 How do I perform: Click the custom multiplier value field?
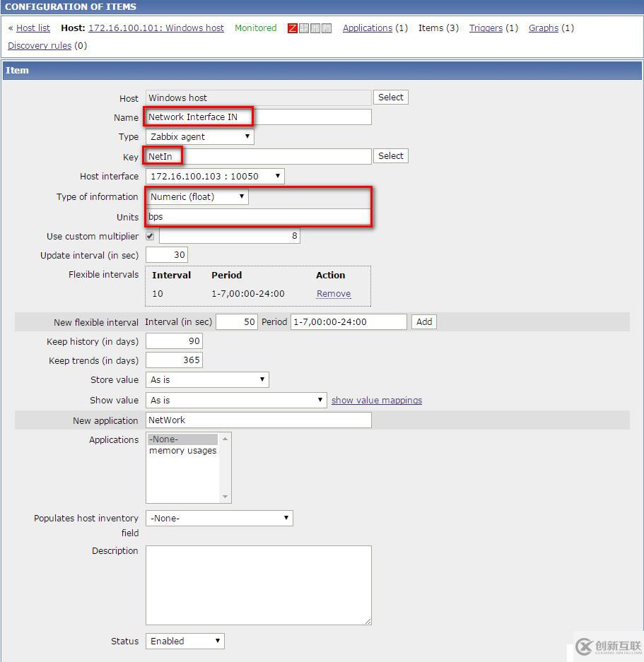pyautogui.click(x=230, y=236)
